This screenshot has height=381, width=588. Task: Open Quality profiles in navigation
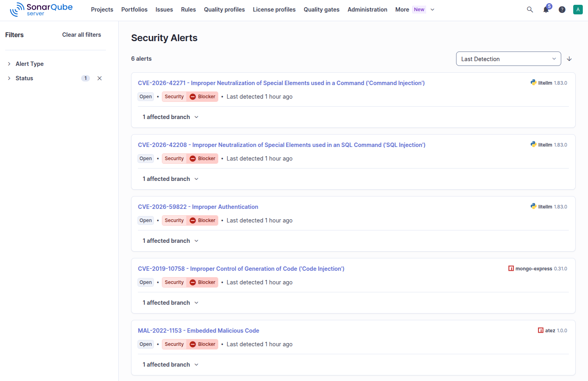[224, 10]
